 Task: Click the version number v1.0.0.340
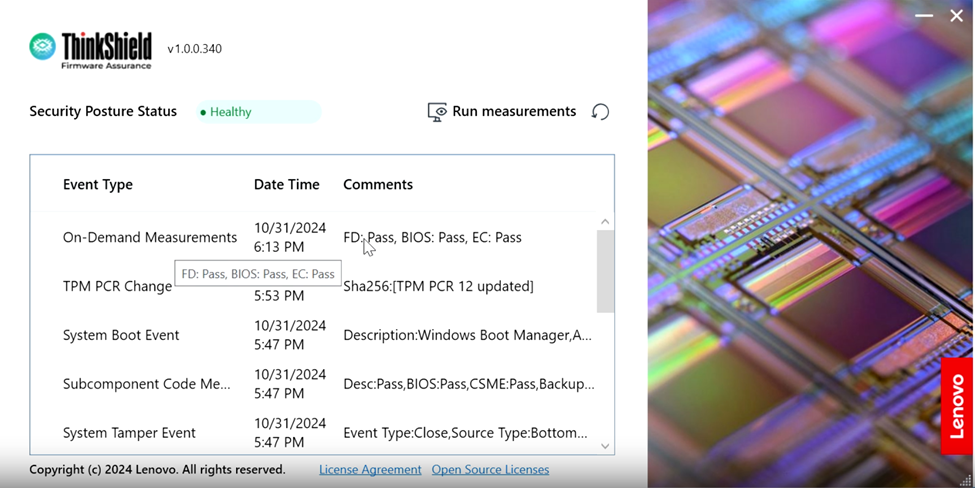click(195, 49)
